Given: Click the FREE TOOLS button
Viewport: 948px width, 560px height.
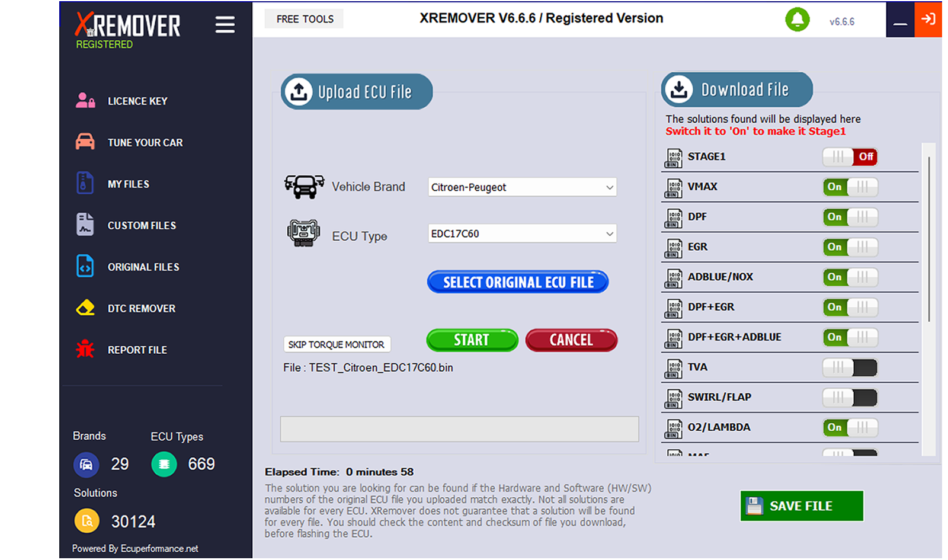Looking at the screenshot, I should (305, 19).
